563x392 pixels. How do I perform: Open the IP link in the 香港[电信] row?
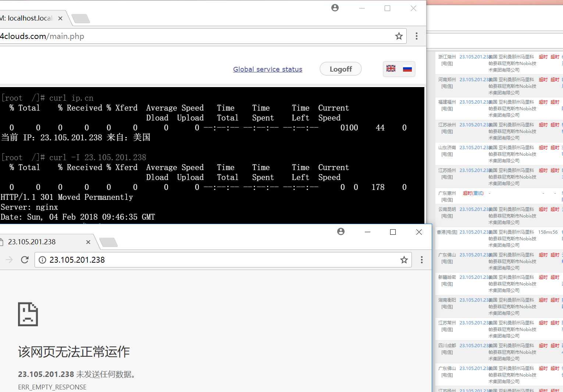coord(474,232)
